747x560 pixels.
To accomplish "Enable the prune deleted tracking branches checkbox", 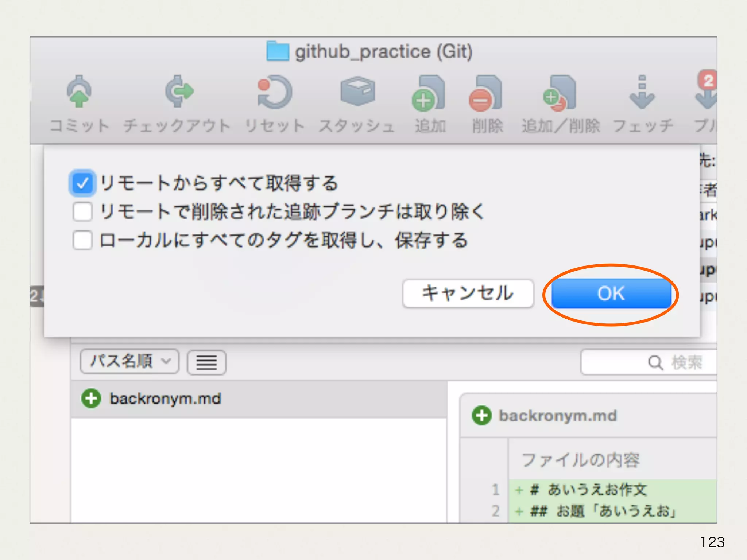I will tap(82, 212).
